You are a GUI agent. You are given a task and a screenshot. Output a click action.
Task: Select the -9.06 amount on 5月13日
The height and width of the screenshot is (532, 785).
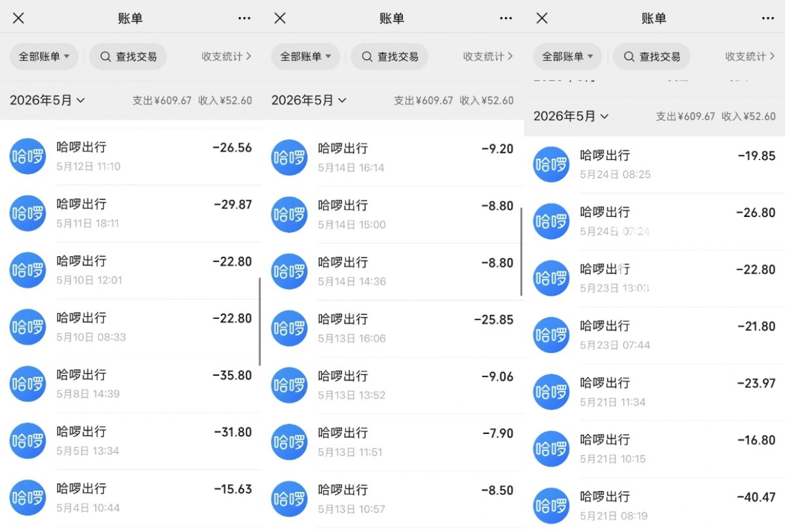(x=497, y=376)
